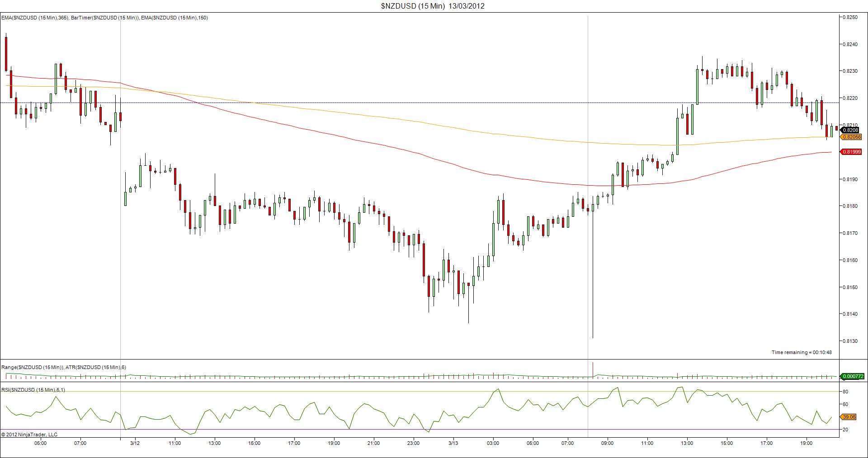Select the dotted horizontal price level line
Screen dimensions: 868x458
pos(420,103)
